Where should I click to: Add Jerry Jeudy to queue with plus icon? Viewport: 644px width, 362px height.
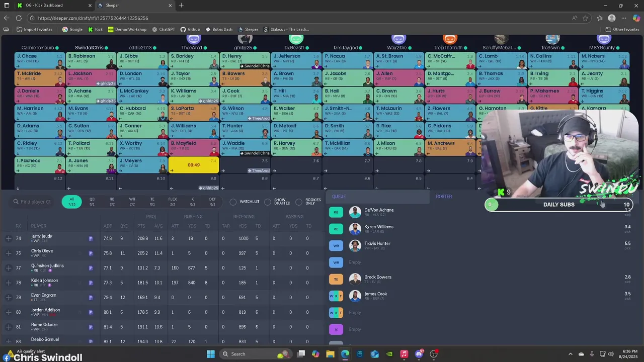click(x=9, y=239)
